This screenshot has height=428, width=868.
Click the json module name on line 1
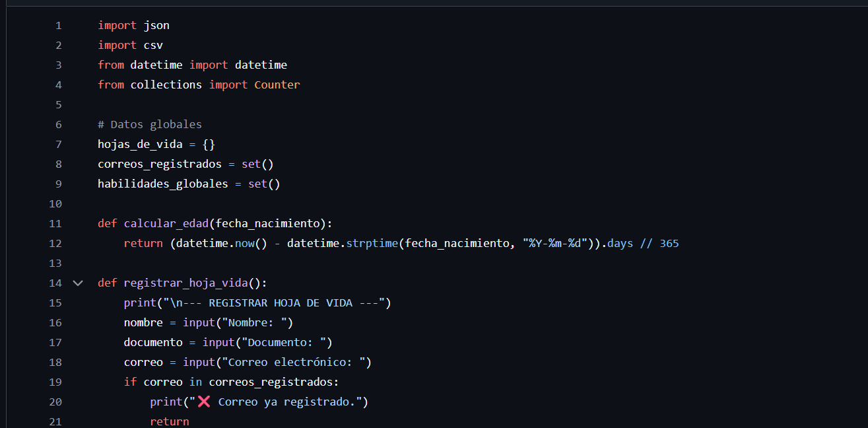[x=156, y=25]
